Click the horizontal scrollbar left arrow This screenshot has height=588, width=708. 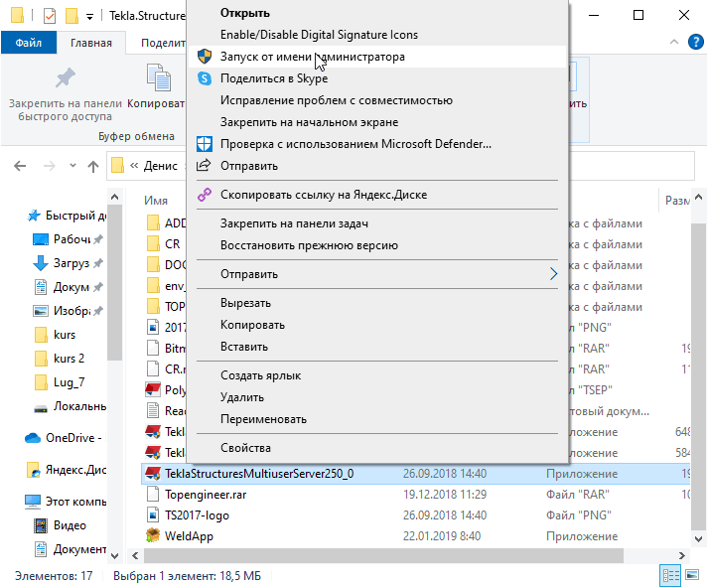[135, 555]
